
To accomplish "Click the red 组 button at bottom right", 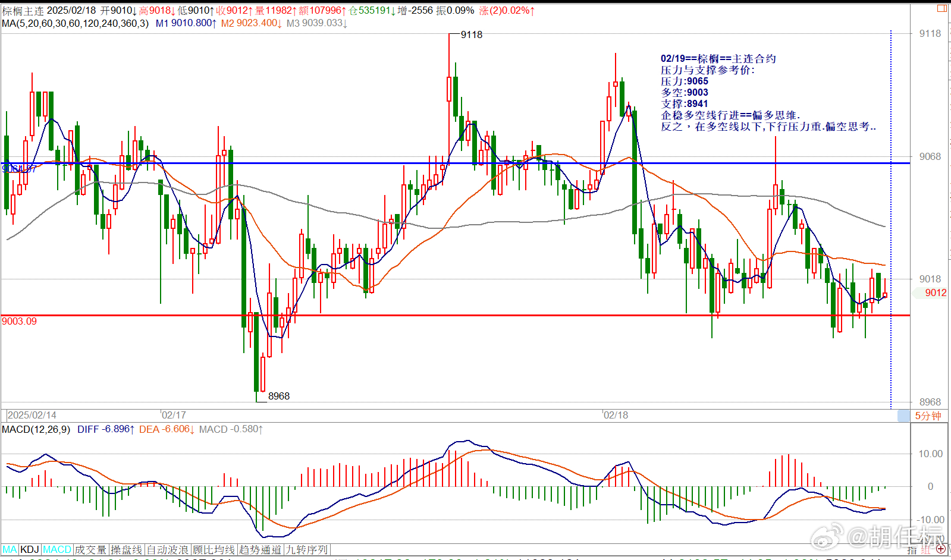I will (x=926, y=550).
